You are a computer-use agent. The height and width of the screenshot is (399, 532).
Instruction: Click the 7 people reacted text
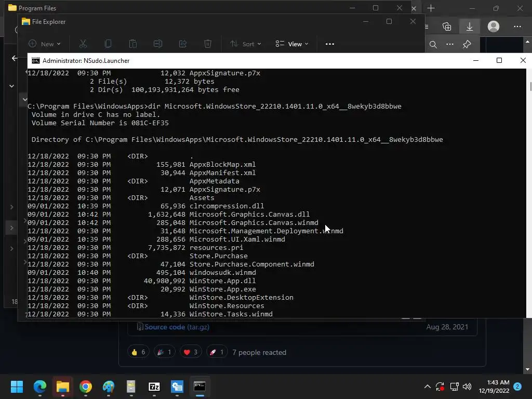pyautogui.click(x=259, y=353)
